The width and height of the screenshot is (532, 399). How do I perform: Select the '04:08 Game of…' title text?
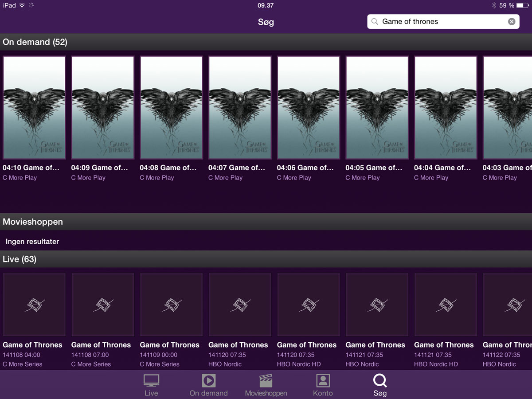(x=168, y=168)
